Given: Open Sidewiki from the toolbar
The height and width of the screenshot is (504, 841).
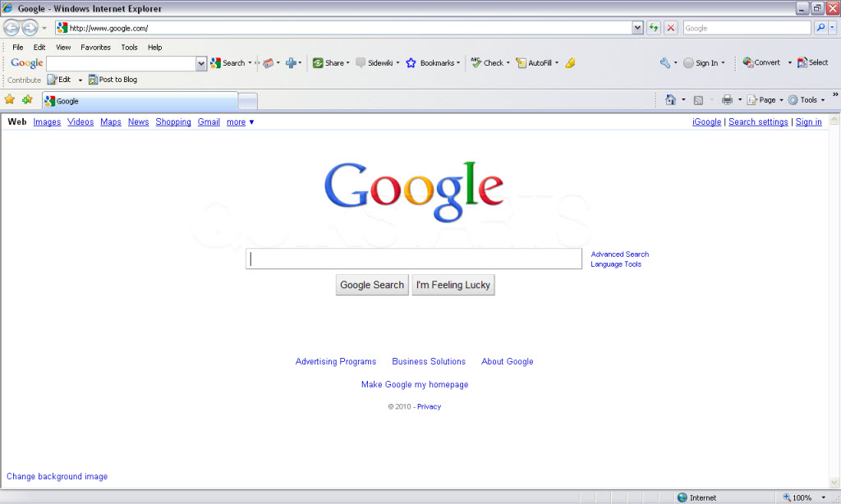Looking at the screenshot, I should (x=375, y=62).
